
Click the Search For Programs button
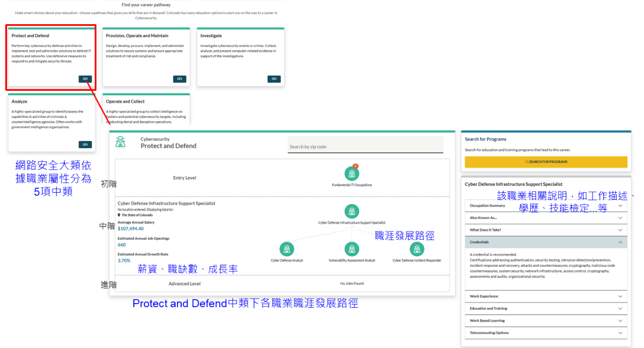546,161
